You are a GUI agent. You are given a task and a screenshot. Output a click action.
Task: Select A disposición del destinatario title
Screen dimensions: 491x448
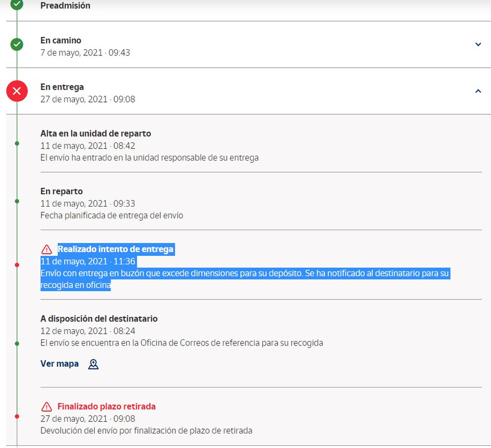[x=99, y=319]
